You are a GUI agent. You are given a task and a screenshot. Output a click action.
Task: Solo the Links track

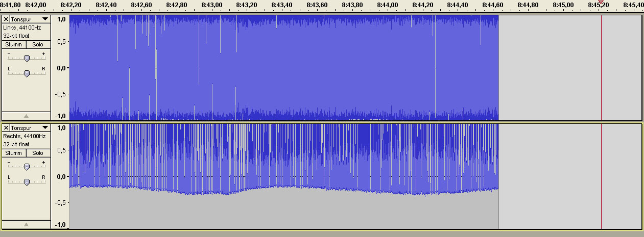[38, 44]
